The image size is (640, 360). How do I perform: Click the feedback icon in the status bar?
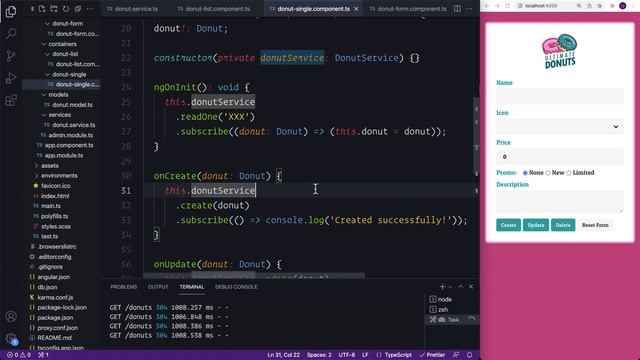coord(456,355)
